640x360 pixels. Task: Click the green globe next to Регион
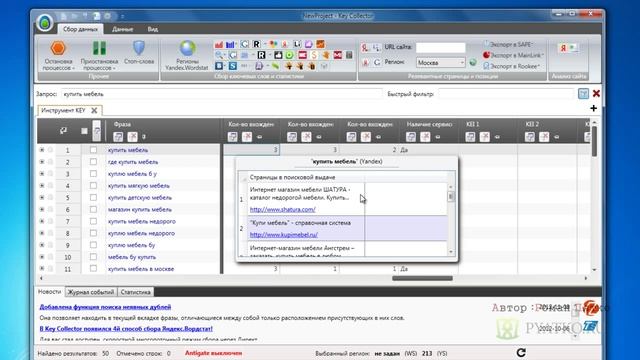pos(473,62)
